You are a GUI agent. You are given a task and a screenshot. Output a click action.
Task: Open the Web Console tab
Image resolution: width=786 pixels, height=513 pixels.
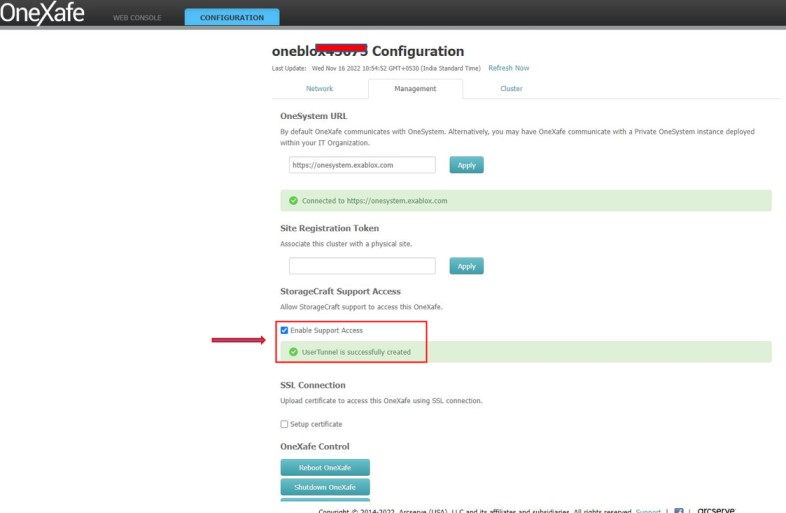pos(137,18)
